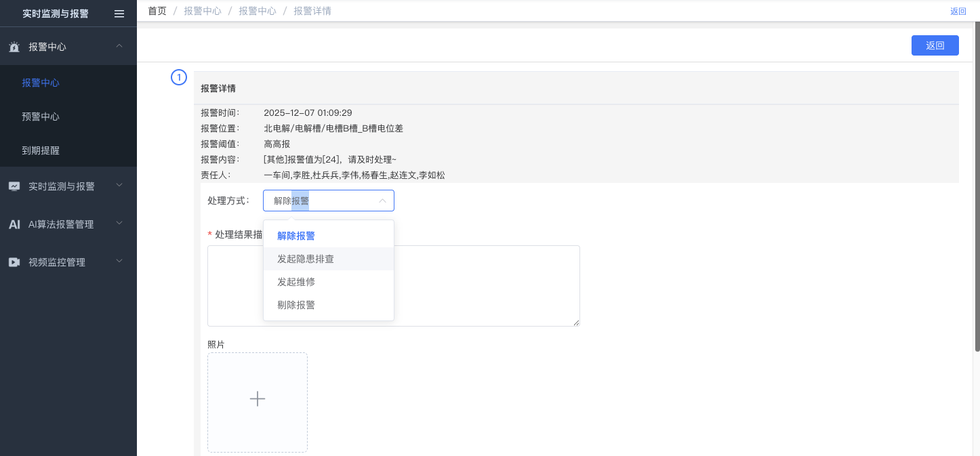980x456 pixels.
Task: Click the plus icon to upload a photo
Action: coord(258,399)
